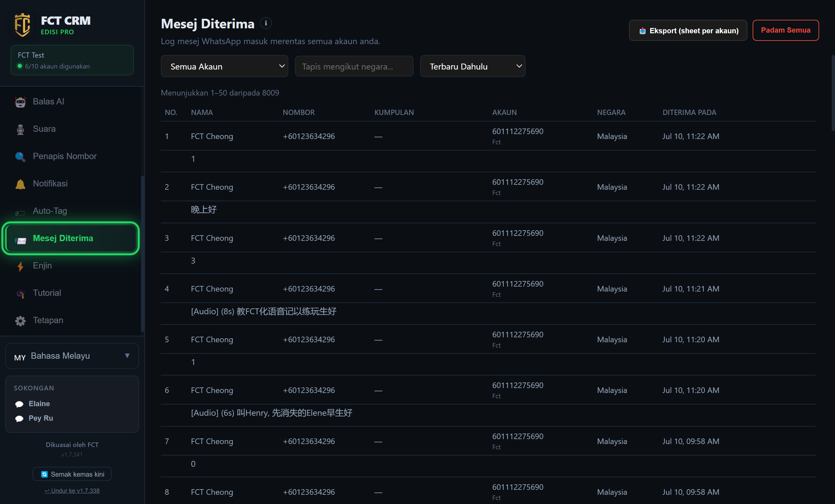Screen dimensions: 835x504
Task: Open the Terbaru Dahulu sort dropdown
Action: (473, 67)
